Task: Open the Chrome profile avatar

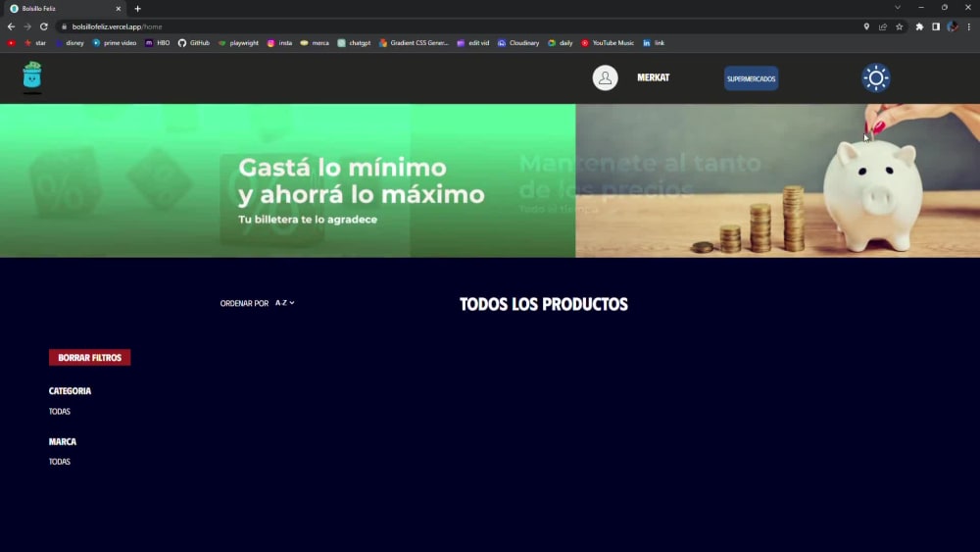Action: point(952,26)
